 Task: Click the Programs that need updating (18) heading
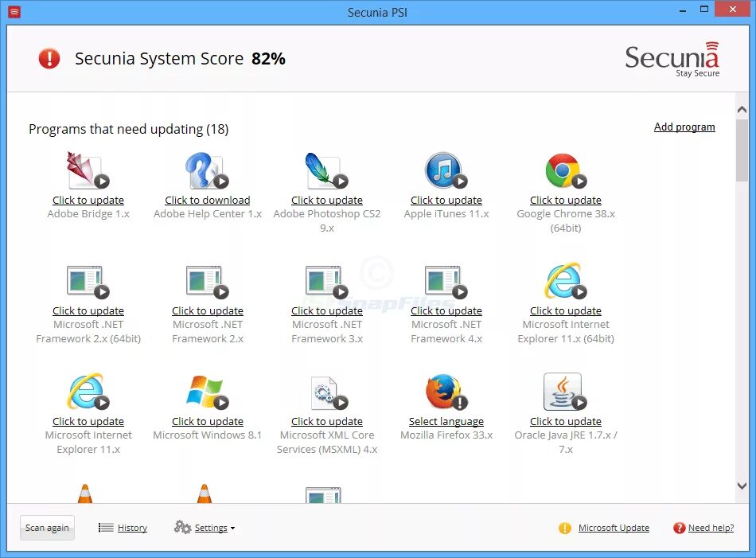(129, 129)
